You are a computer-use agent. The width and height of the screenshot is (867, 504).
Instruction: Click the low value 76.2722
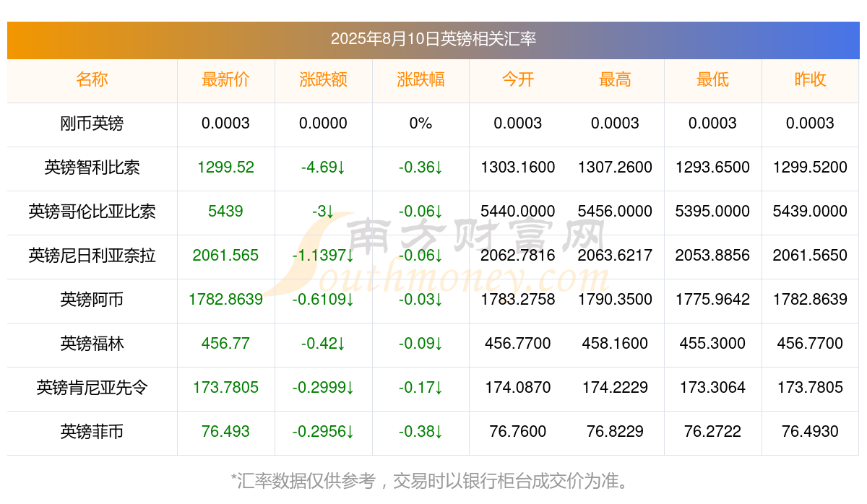pos(712,432)
